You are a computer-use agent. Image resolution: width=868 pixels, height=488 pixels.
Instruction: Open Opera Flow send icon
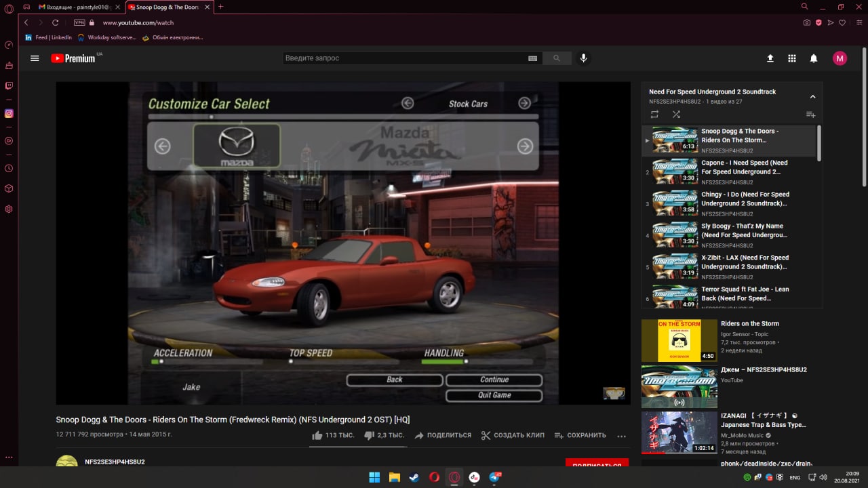pyautogui.click(x=831, y=22)
